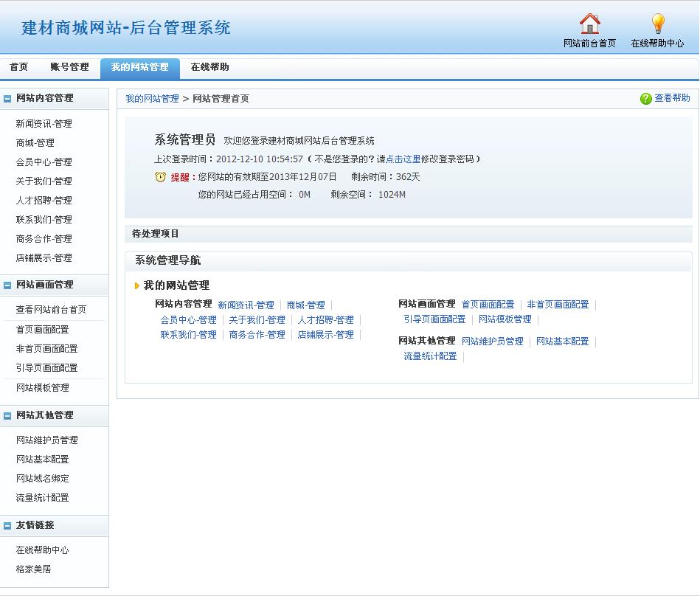
Task: Collapse the 网站其他管理 sidebar section
Action: [x=7, y=415]
